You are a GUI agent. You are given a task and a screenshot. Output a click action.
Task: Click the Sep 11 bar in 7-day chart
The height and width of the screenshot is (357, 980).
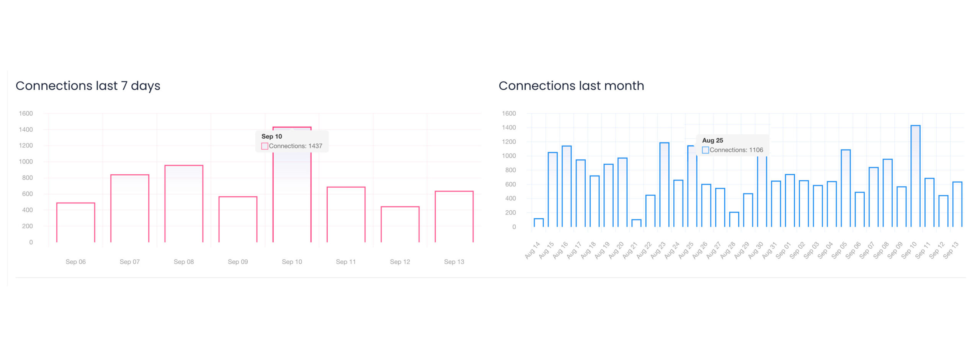coord(346,215)
